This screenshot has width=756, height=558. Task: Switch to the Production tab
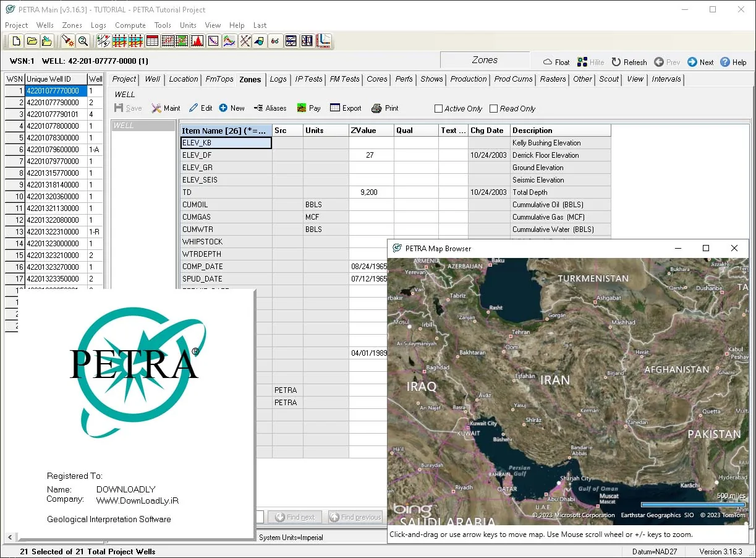[469, 79]
